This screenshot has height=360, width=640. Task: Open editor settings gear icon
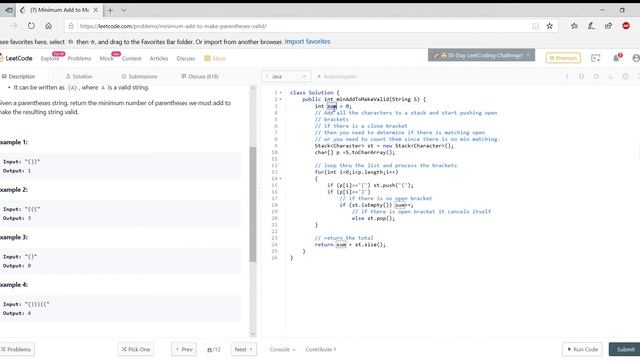click(x=625, y=76)
